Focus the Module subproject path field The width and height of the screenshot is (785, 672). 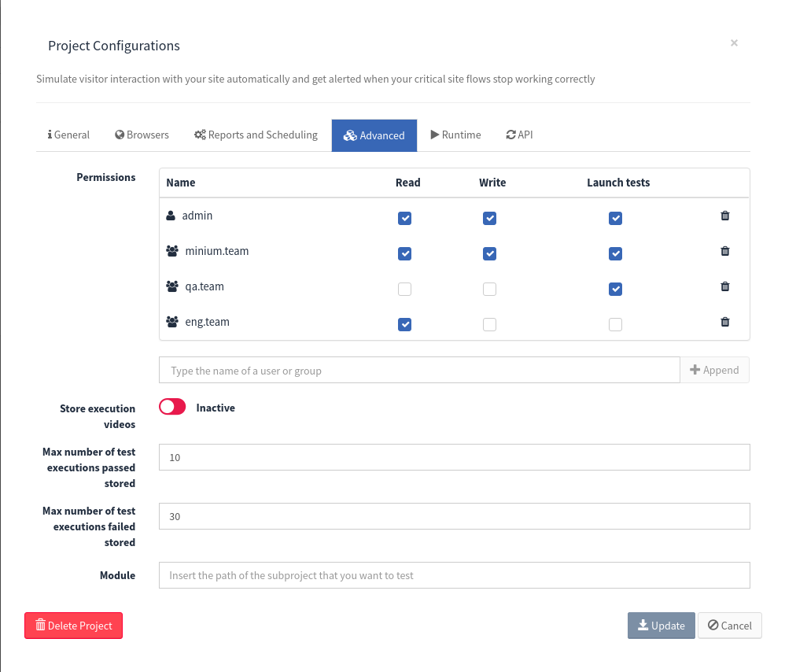[455, 575]
